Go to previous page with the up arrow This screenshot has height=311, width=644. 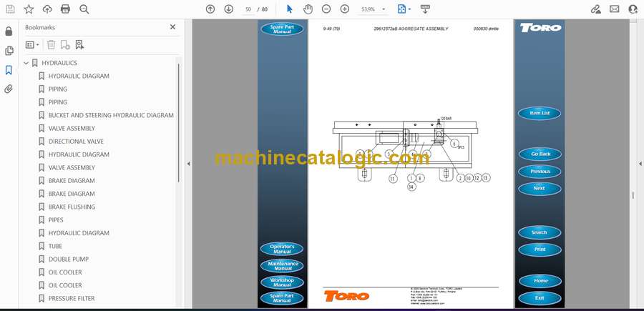click(x=210, y=9)
